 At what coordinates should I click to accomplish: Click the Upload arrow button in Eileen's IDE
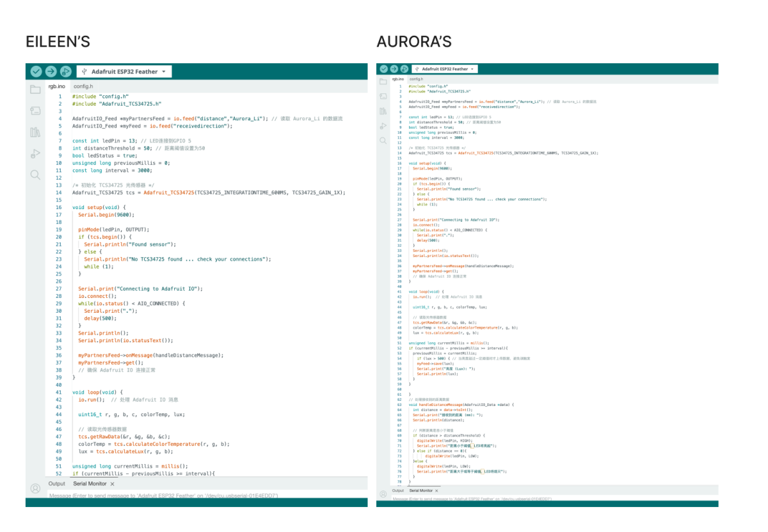51,72
